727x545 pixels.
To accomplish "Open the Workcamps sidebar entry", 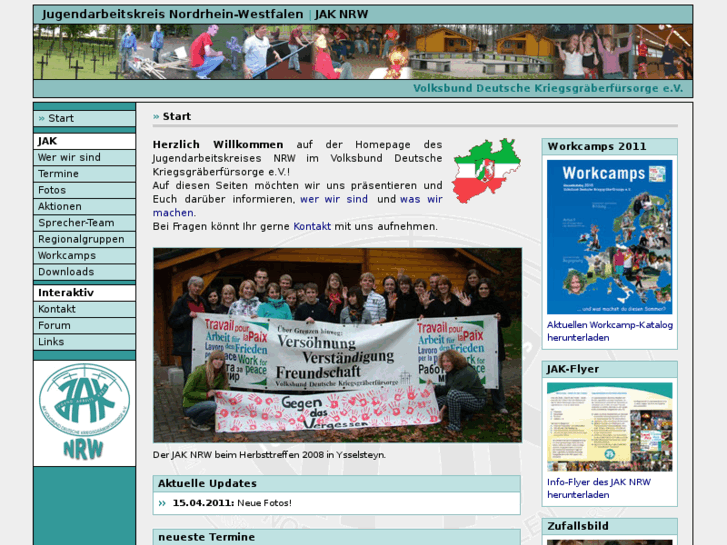I will 84,256.
